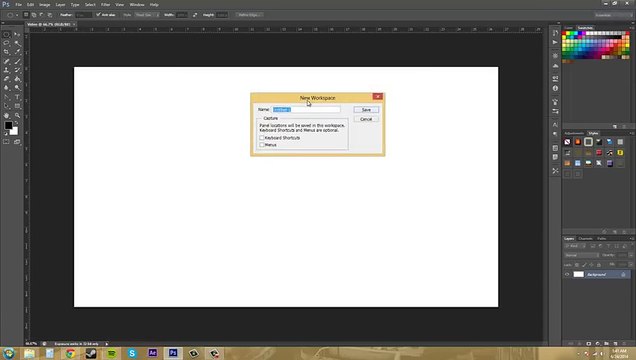The image size is (636, 360).
Task: Open the workspace switcher dropdown
Action: click(x=613, y=15)
